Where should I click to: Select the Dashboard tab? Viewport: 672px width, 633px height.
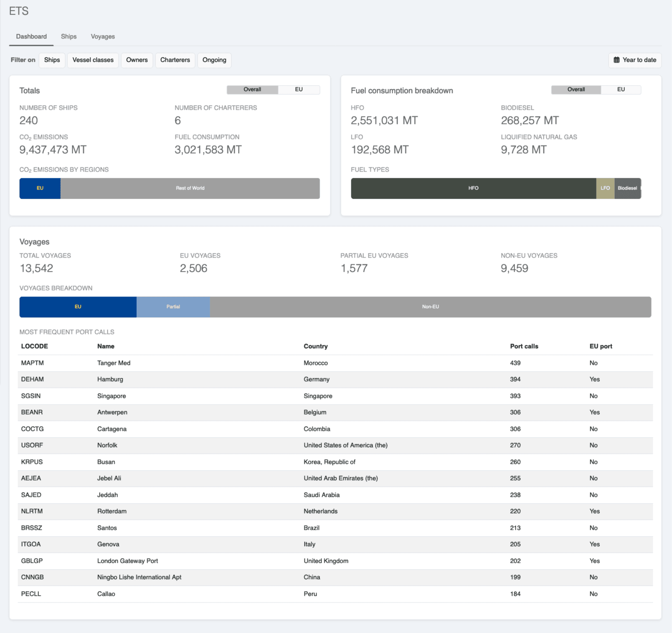pos(31,37)
